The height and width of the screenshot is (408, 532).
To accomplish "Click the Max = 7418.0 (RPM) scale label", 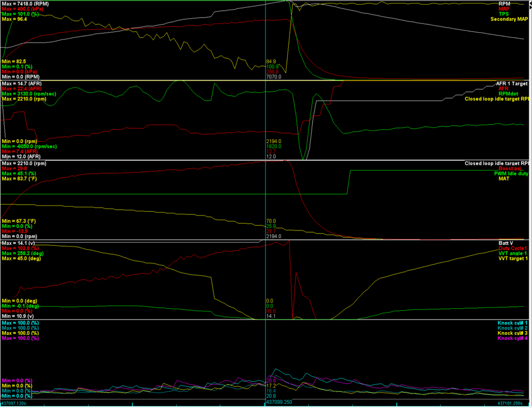I will point(25,4).
